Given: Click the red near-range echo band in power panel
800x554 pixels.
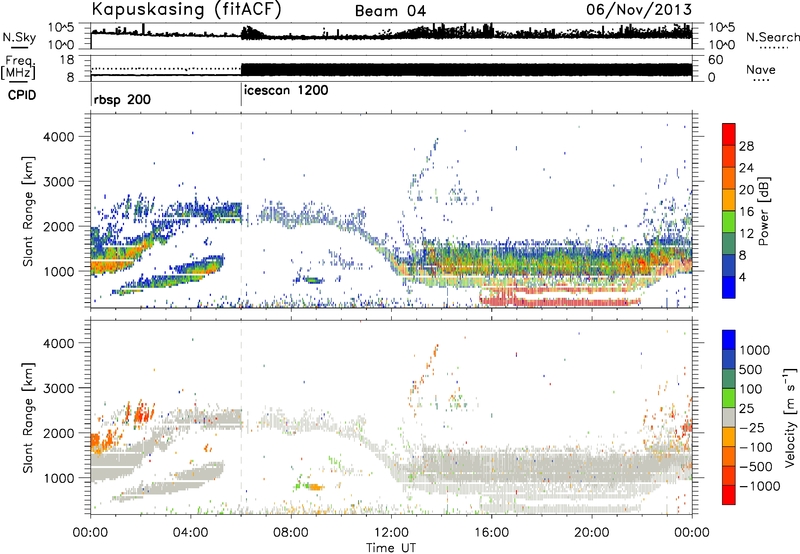Looking at the screenshot, I should [x=560, y=302].
